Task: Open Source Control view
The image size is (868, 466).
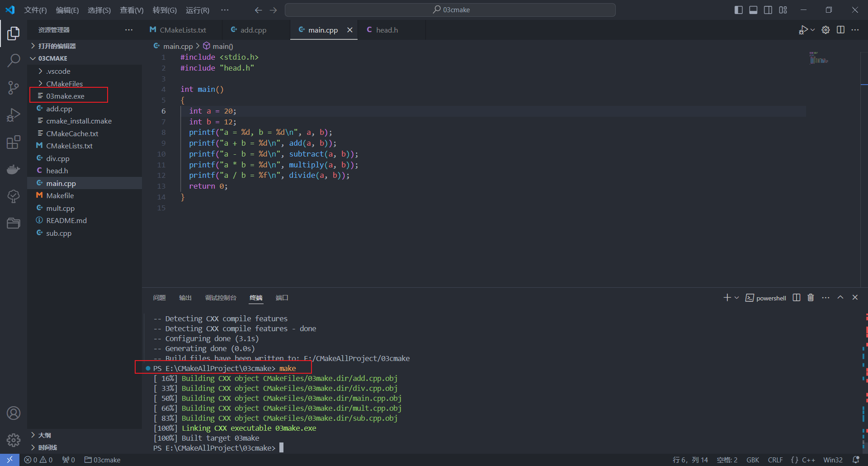Action: (x=14, y=87)
